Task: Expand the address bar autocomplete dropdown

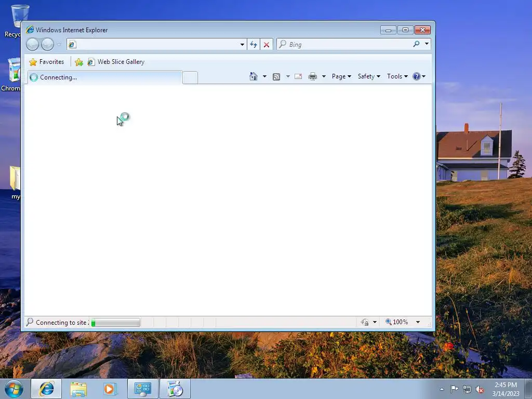Action: [242, 45]
